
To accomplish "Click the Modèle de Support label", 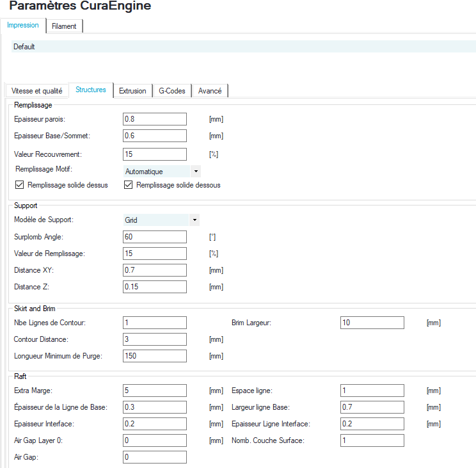I will 44,220.
